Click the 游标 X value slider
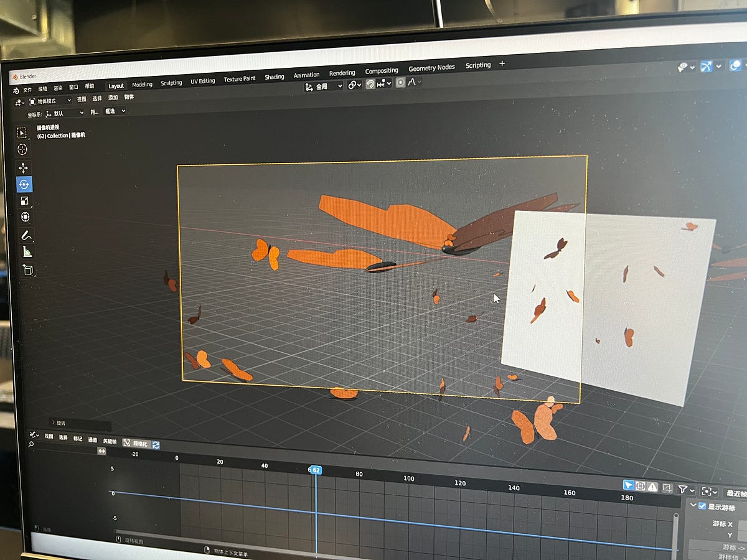Screen dimensions: 747x560 point(743,525)
